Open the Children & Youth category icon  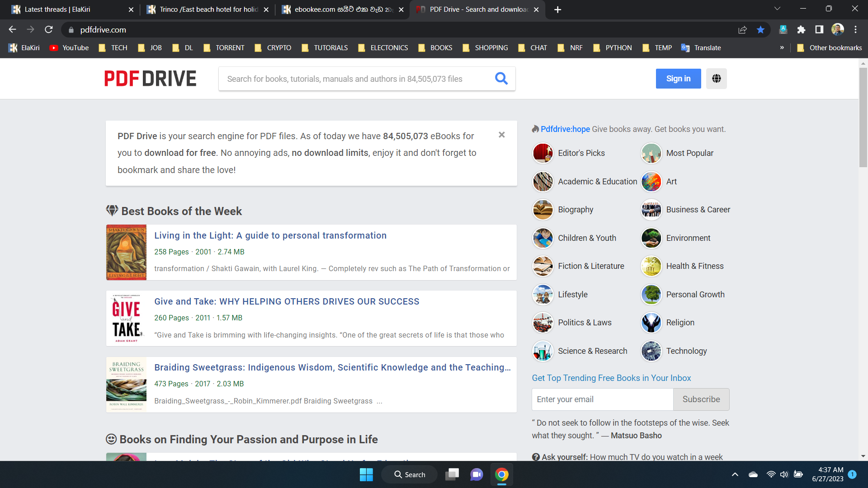click(x=543, y=238)
